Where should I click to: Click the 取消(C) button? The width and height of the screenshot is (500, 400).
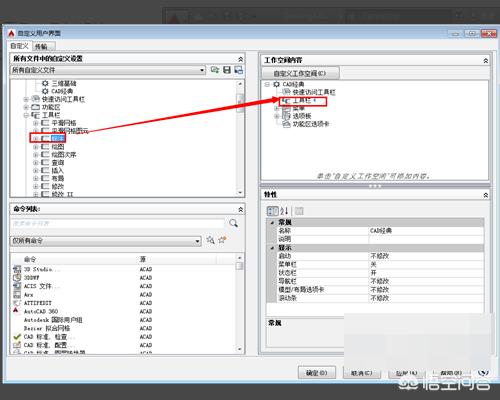tap(362, 373)
